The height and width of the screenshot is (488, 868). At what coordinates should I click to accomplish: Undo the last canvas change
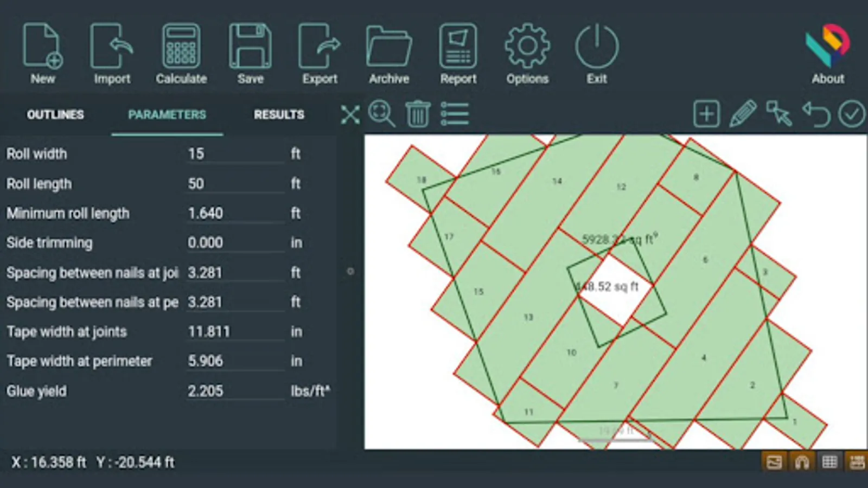pos(816,114)
